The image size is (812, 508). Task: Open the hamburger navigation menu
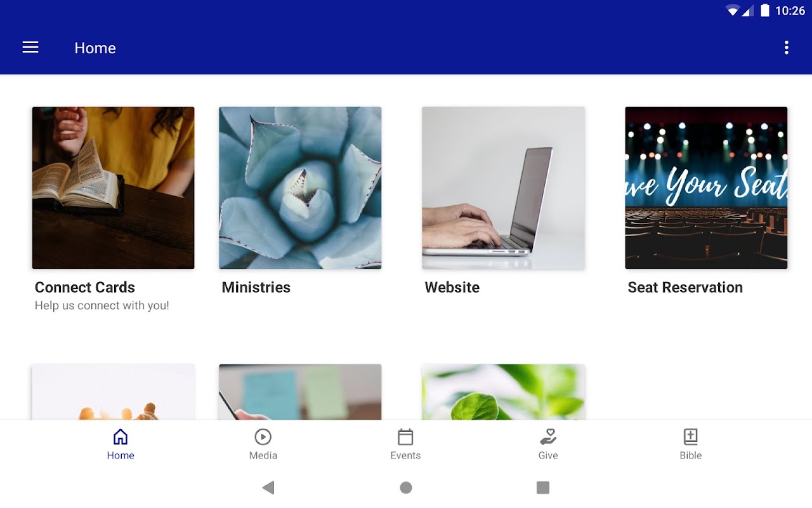(30, 48)
